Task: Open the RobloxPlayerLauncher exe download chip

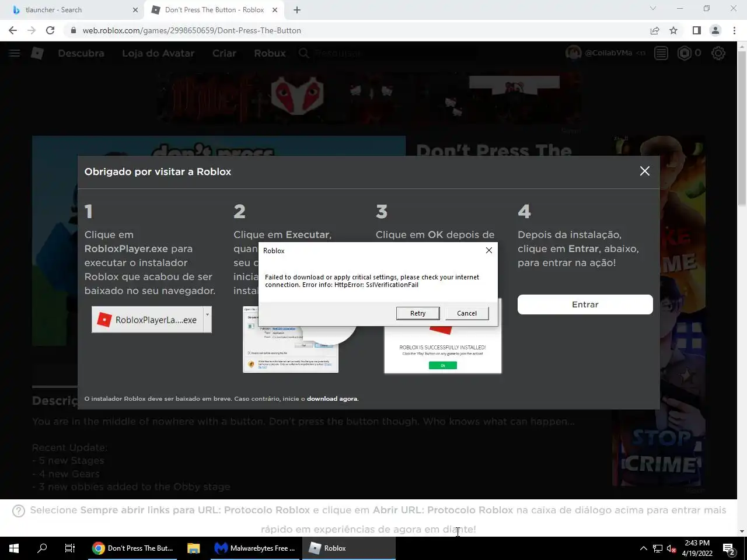Action: click(148, 320)
